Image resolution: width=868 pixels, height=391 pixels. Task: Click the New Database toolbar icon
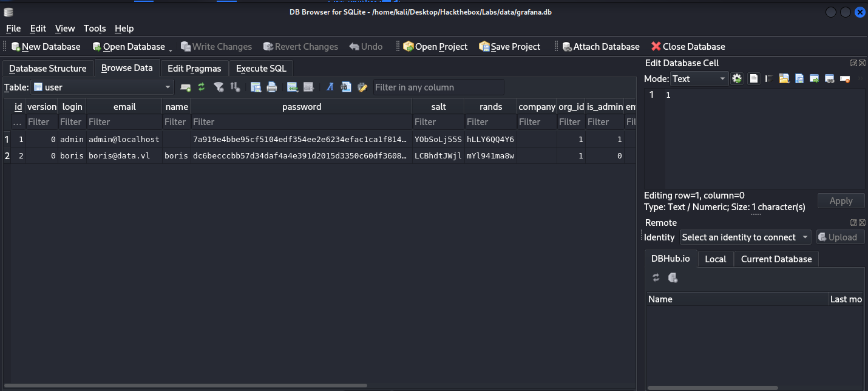tap(16, 47)
